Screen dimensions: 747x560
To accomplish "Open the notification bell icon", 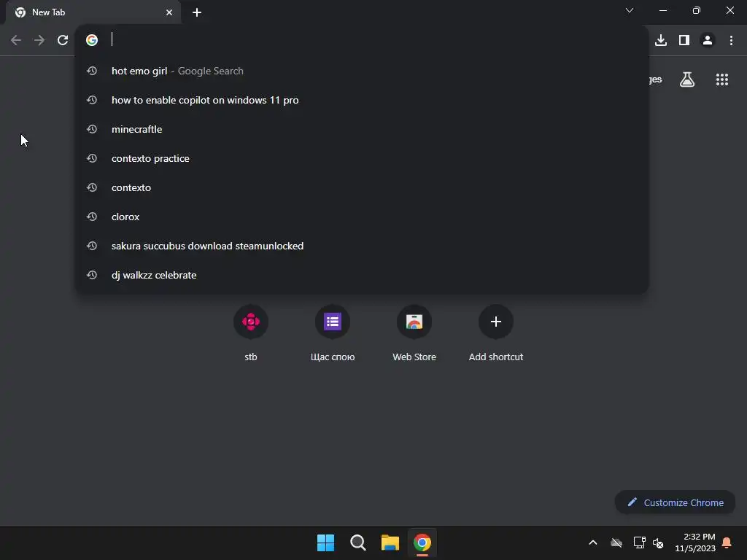I will 727,542.
